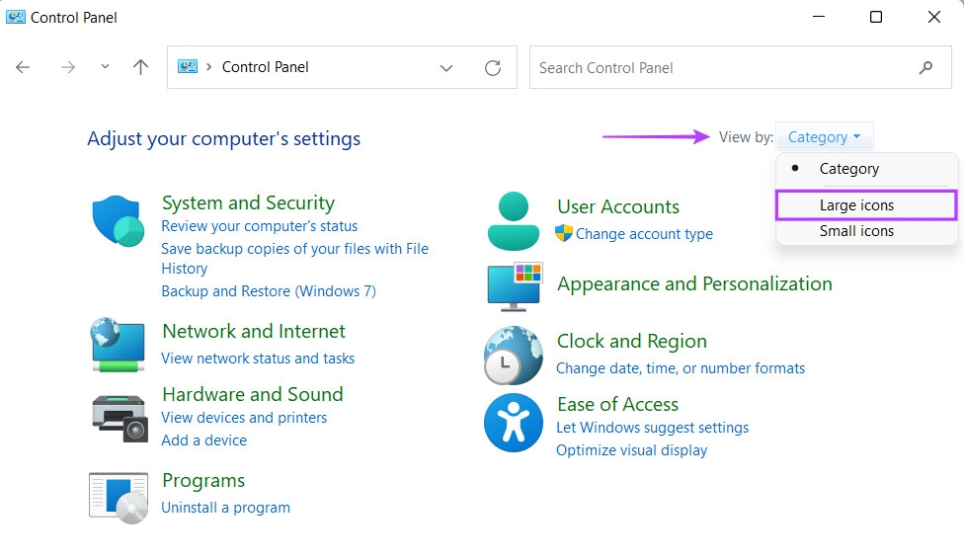Select Category view option
The height and width of the screenshot is (560, 964).
coord(867,169)
